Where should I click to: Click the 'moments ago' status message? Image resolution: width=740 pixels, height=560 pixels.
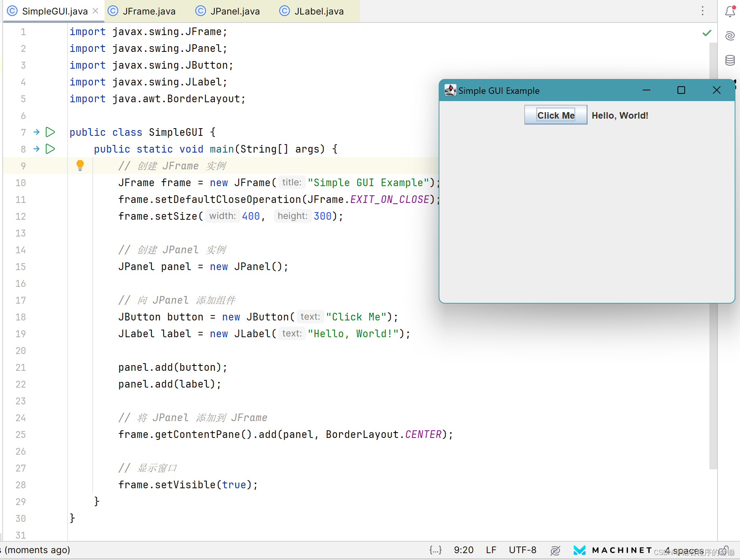pos(37,550)
